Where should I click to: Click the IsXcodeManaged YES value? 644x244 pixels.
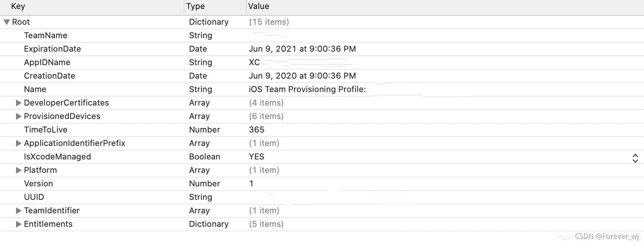(x=257, y=157)
